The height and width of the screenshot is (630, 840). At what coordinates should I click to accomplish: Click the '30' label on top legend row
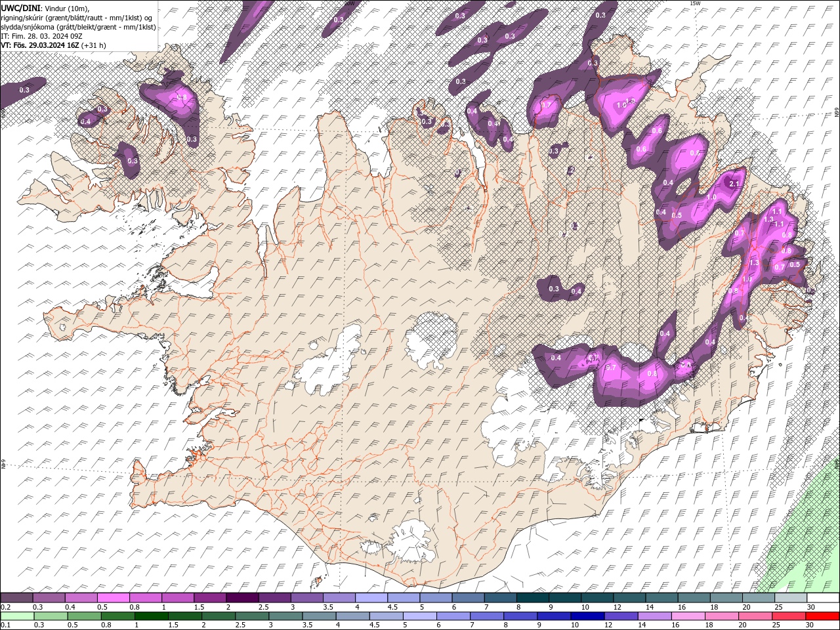(x=810, y=607)
